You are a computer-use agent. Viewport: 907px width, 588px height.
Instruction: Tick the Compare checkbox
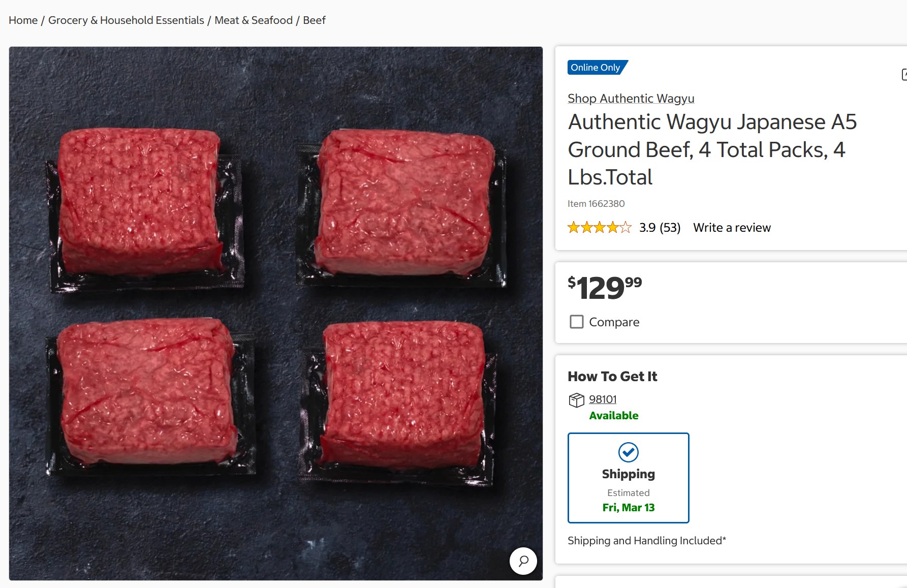coord(577,322)
